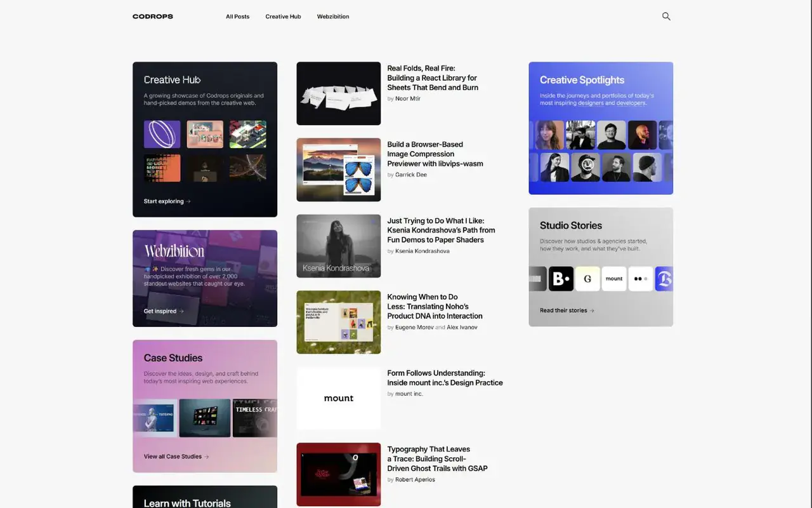Click the Webzibition card title
This screenshot has width=812, height=508.
(x=174, y=251)
